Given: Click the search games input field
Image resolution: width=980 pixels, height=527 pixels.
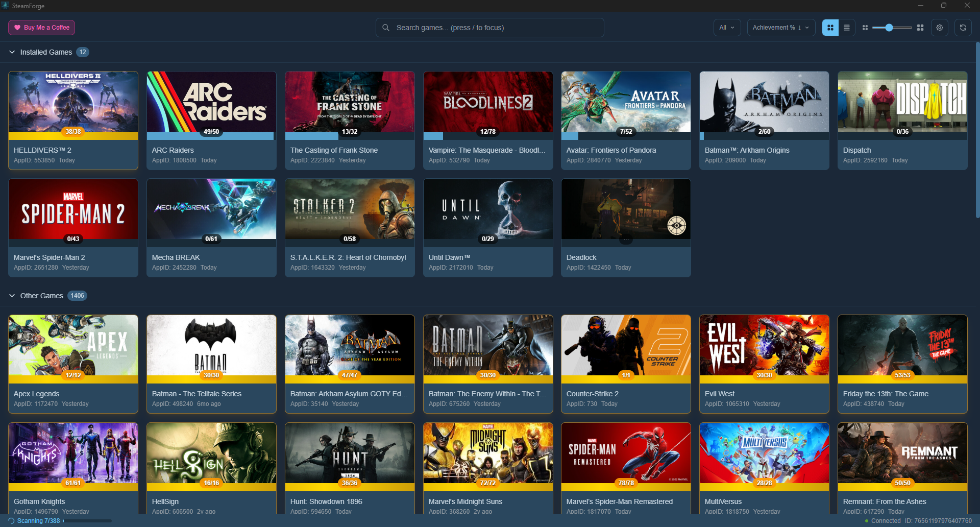Looking at the screenshot, I should (x=490, y=28).
